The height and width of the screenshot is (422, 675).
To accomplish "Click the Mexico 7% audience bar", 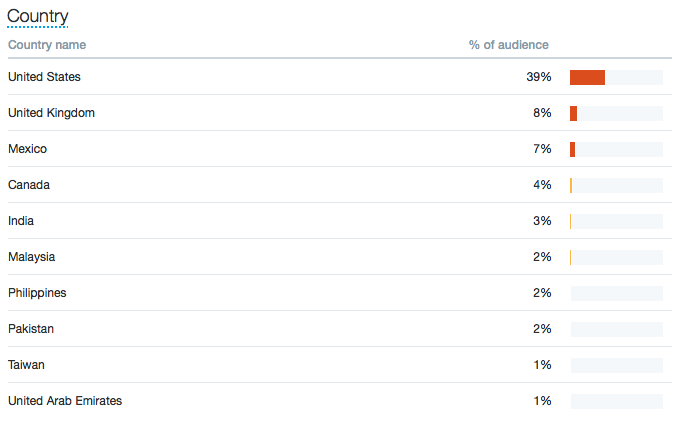I will coord(573,149).
